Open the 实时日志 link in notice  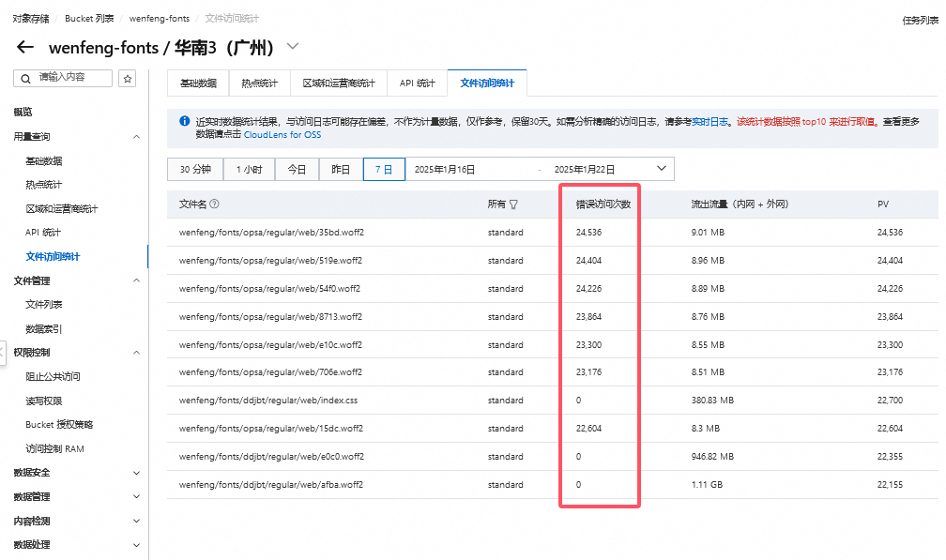point(711,122)
